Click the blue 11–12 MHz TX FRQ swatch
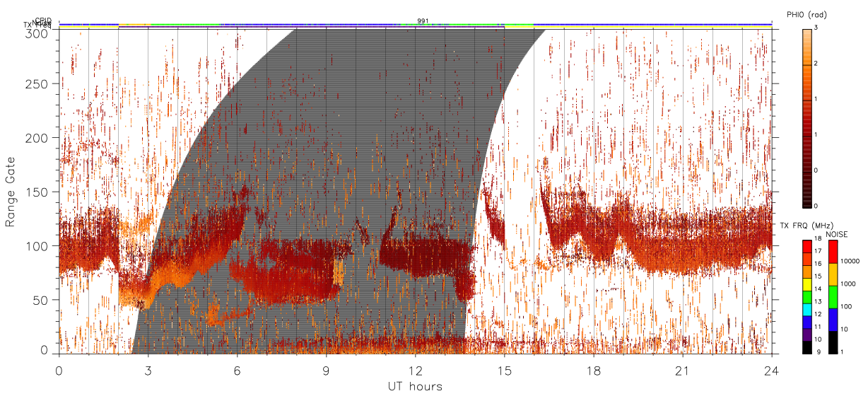Image resolution: width=868 pixels, height=401 pixels. coord(807,322)
